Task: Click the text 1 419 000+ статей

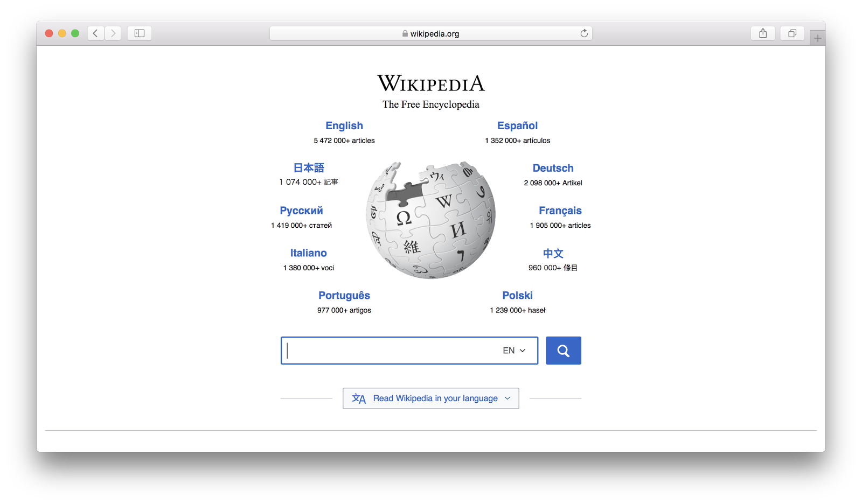Action: [x=302, y=226]
